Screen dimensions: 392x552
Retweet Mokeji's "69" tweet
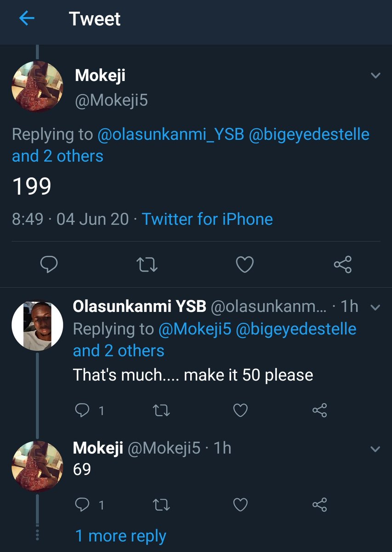tap(160, 505)
